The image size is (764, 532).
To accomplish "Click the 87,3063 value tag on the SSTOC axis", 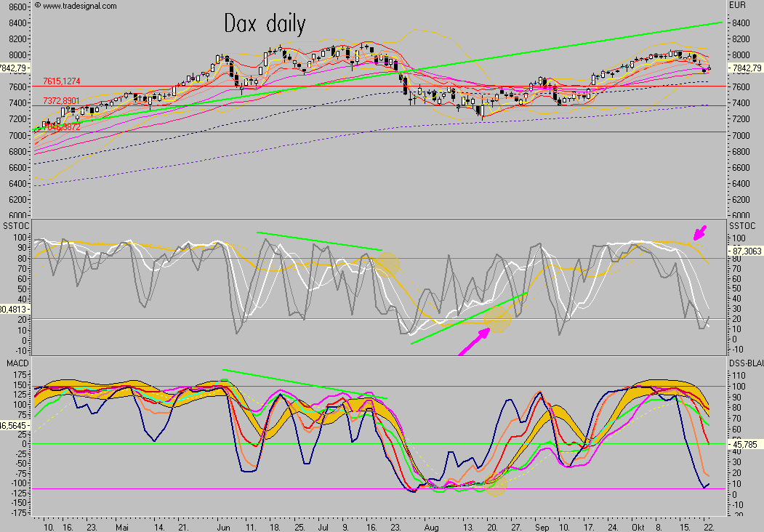I will (x=745, y=251).
